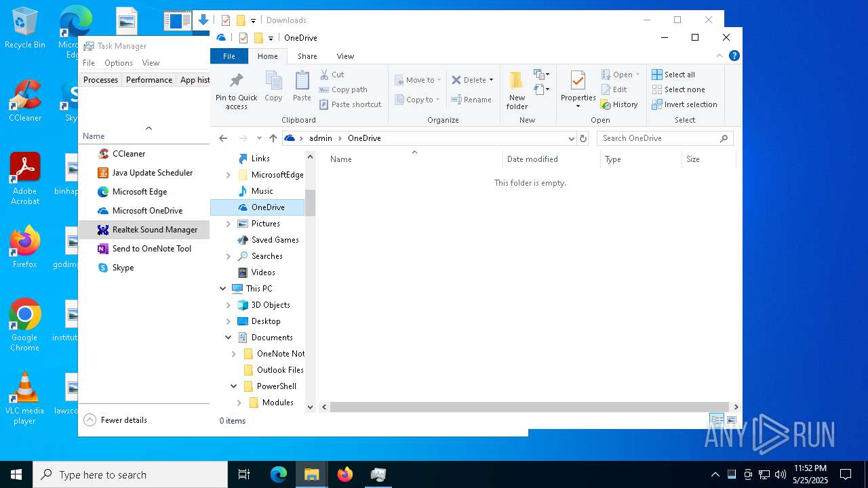Open the Copy to dropdown

pos(418,100)
